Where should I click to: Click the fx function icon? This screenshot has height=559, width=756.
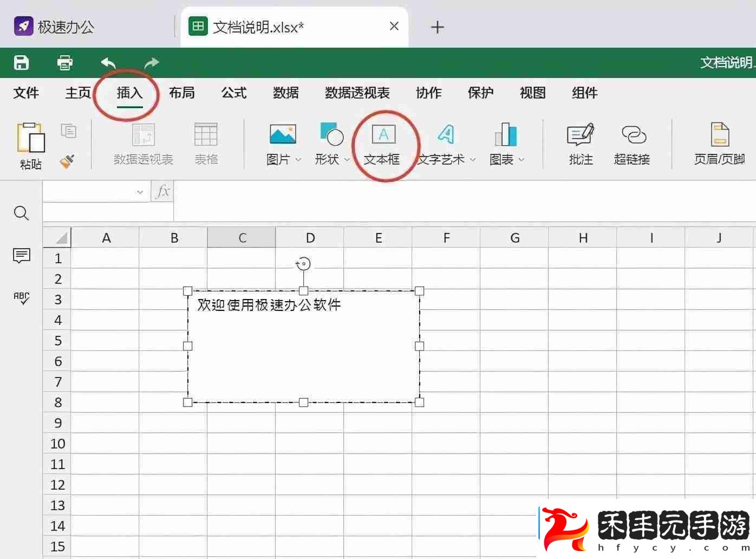[162, 191]
